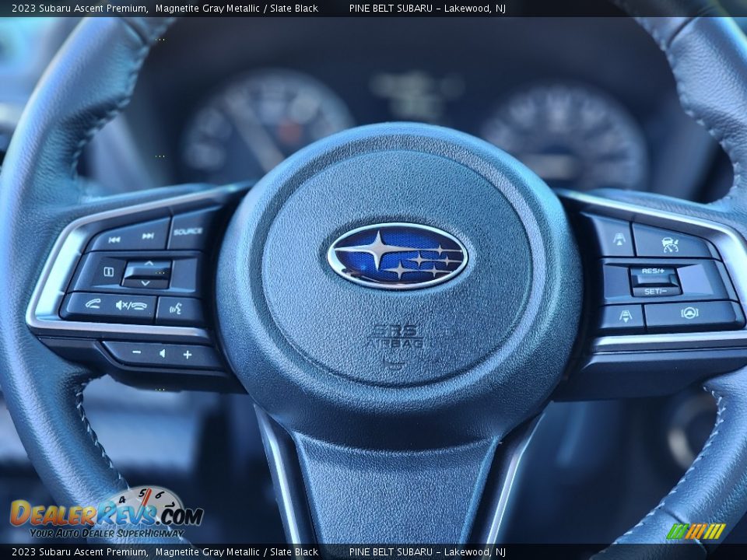The height and width of the screenshot is (560, 747).
Task: Tap the next track button
Action: tap(148, 236)
